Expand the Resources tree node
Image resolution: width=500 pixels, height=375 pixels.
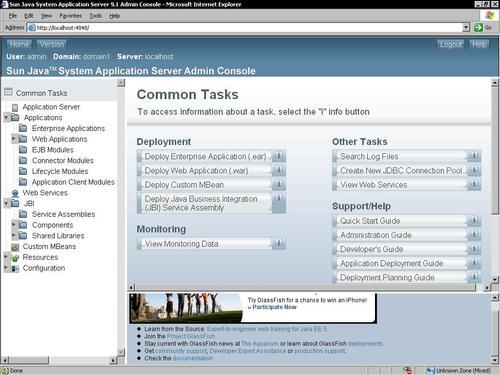click(x=6, y=257)
